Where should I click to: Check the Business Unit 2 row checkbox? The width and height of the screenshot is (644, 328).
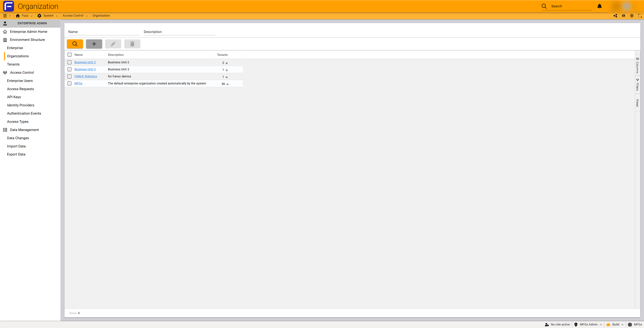pyautogui.click(x=69, y=62)
